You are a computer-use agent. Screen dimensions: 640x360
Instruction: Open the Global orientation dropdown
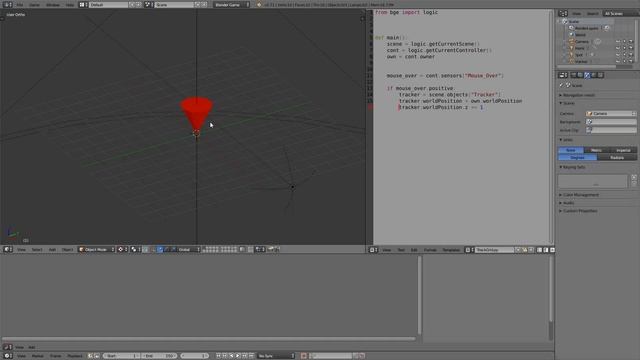(189, 249)
